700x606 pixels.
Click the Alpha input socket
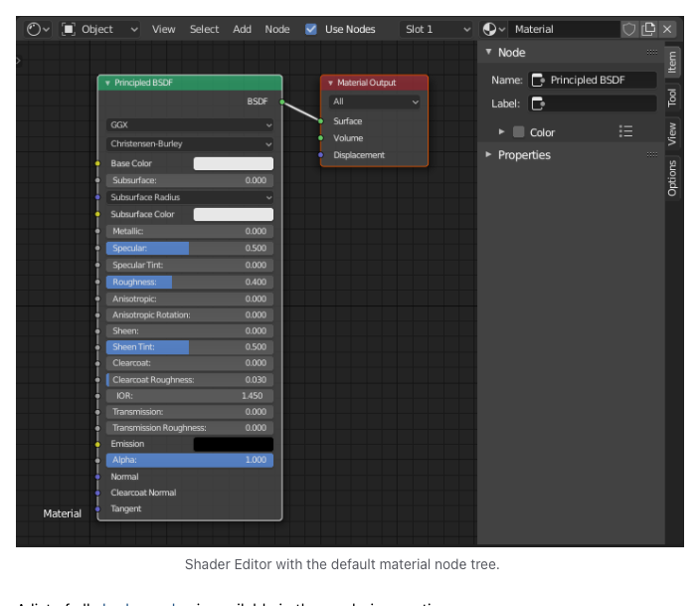click(97, 461)
